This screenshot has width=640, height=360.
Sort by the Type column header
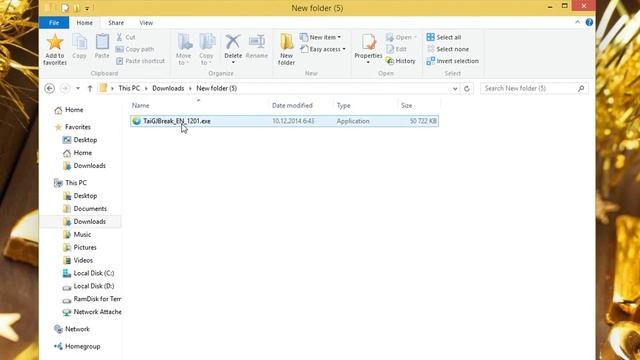(x=344, y=105)
